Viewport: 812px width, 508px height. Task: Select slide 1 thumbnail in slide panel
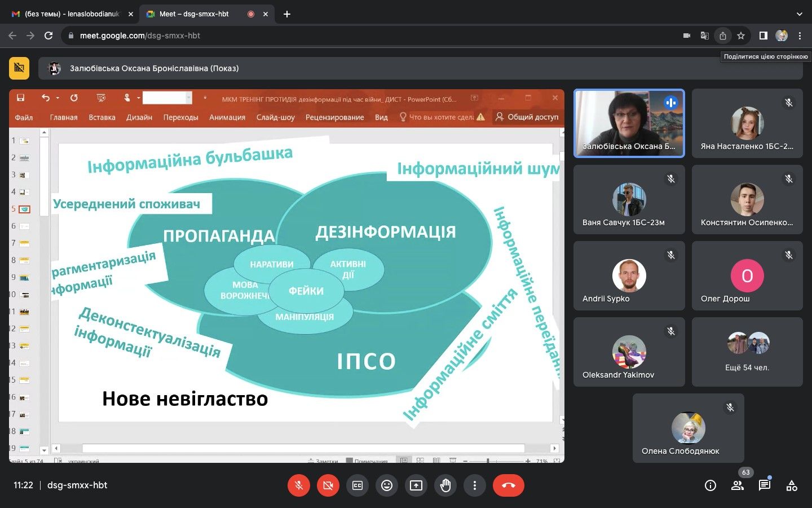click(x=24, y=141)
